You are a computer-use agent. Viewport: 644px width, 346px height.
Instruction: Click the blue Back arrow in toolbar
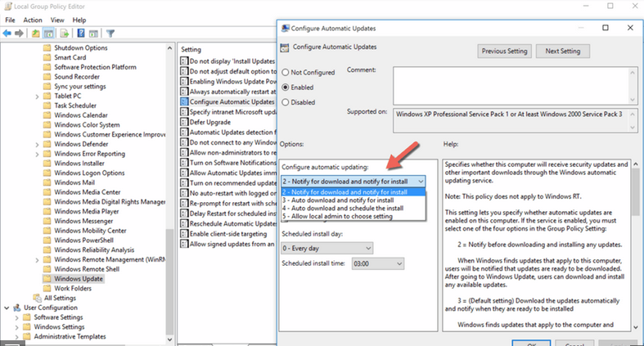click(x=7, y=34)
